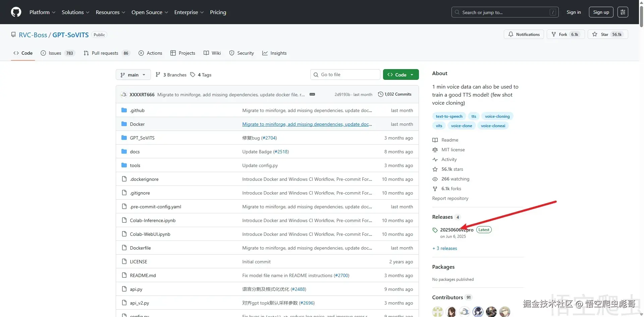This screenshot has width=644, height=317.
Task: Open the Docker folder
Action: click(137, 124)
